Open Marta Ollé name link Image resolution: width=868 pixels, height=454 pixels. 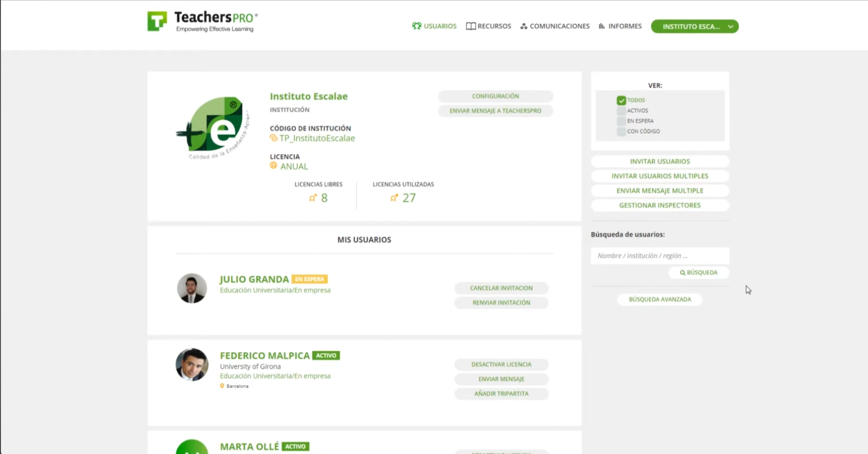[250, 446]
